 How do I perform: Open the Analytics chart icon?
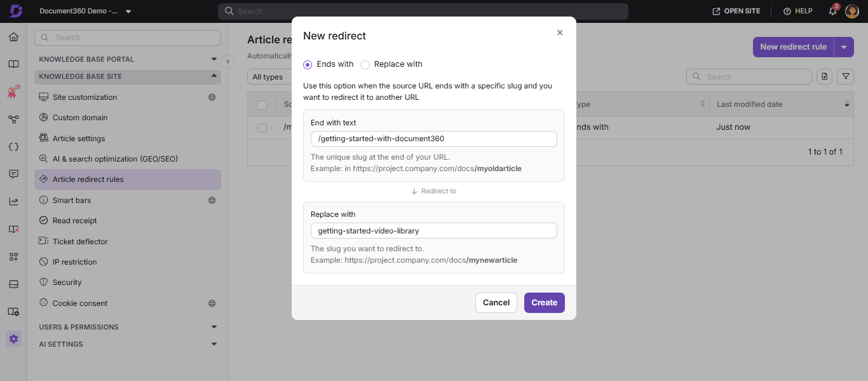click(13, 202)
